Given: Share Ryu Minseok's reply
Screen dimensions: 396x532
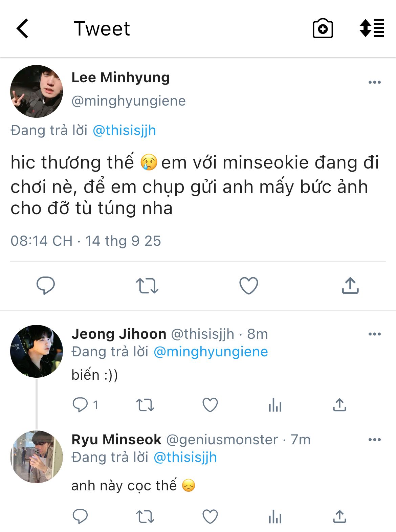Looking at the screenshot, I should pyautogui.click(x=339, y=517).
